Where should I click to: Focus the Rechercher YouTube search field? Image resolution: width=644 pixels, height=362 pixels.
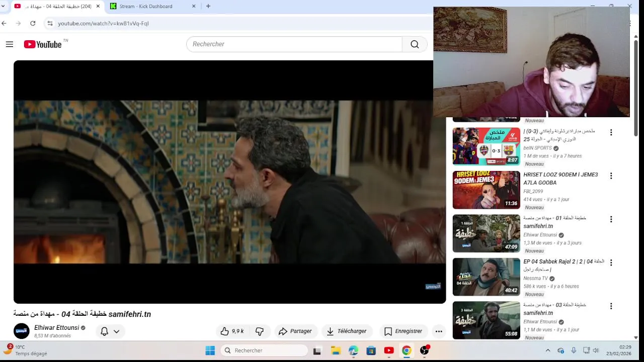pyautogui.click(x=294, y=44)
